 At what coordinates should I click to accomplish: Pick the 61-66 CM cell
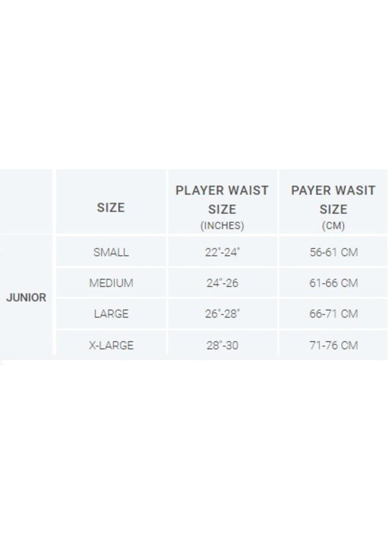tap(333, 283)
